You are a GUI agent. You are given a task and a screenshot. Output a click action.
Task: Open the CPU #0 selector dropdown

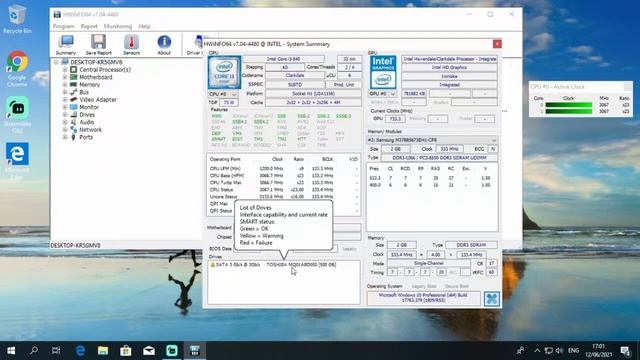pos(223,94)
